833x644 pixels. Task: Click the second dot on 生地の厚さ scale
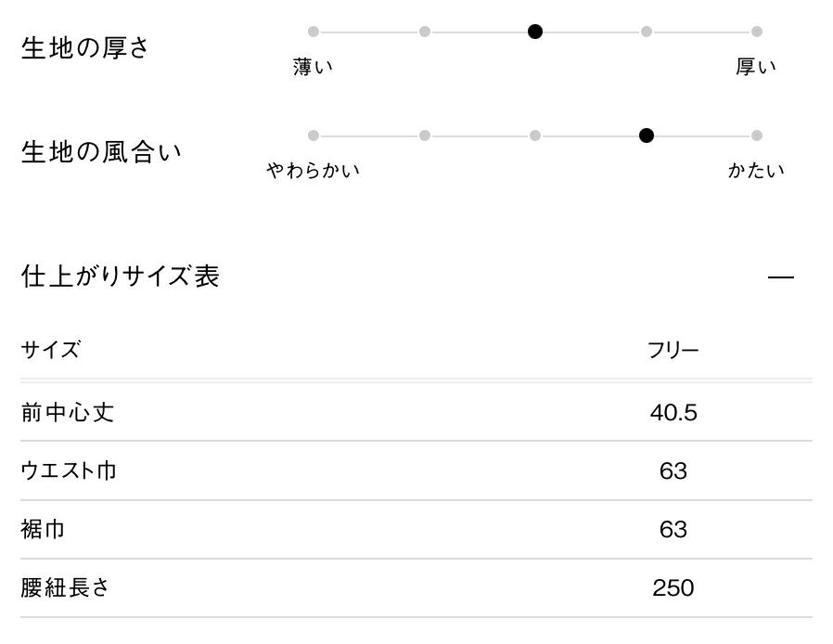[425, 32]
